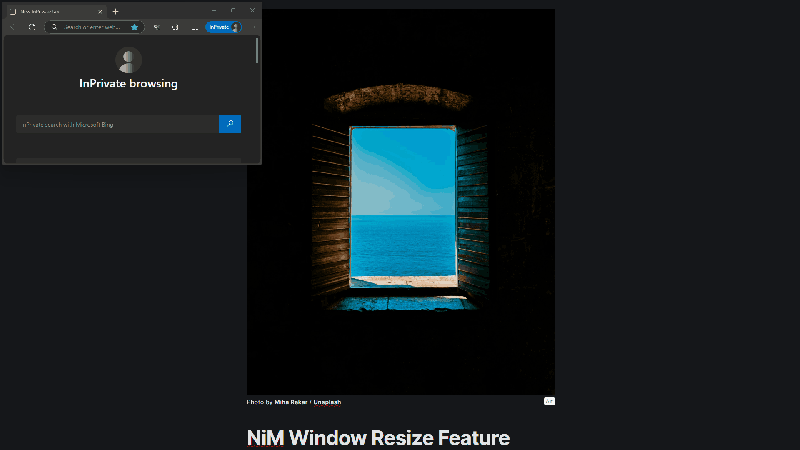Close the current InPrivate tab
The height and width of the screenshot is (450, 800).
pos(100,11)
